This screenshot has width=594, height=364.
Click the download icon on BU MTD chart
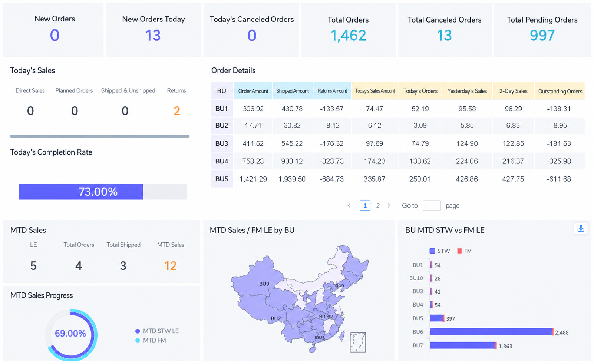pyautogui.click(x=581, y=229)
